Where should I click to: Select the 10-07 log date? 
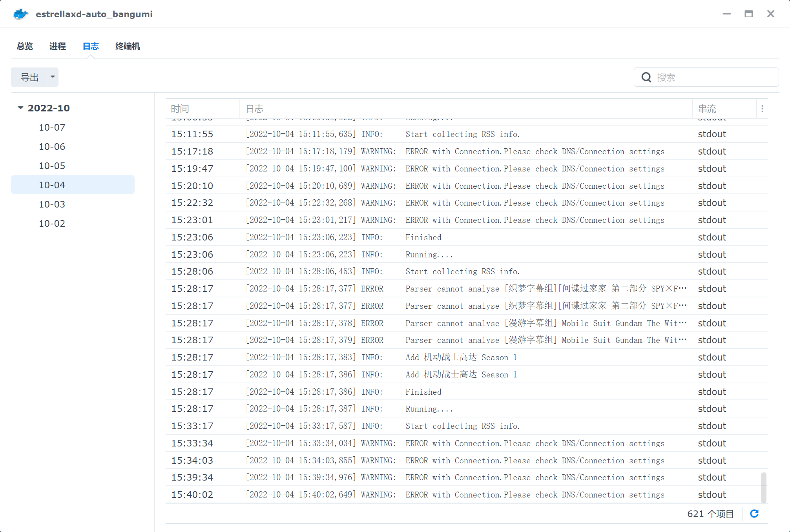point(52,127)
